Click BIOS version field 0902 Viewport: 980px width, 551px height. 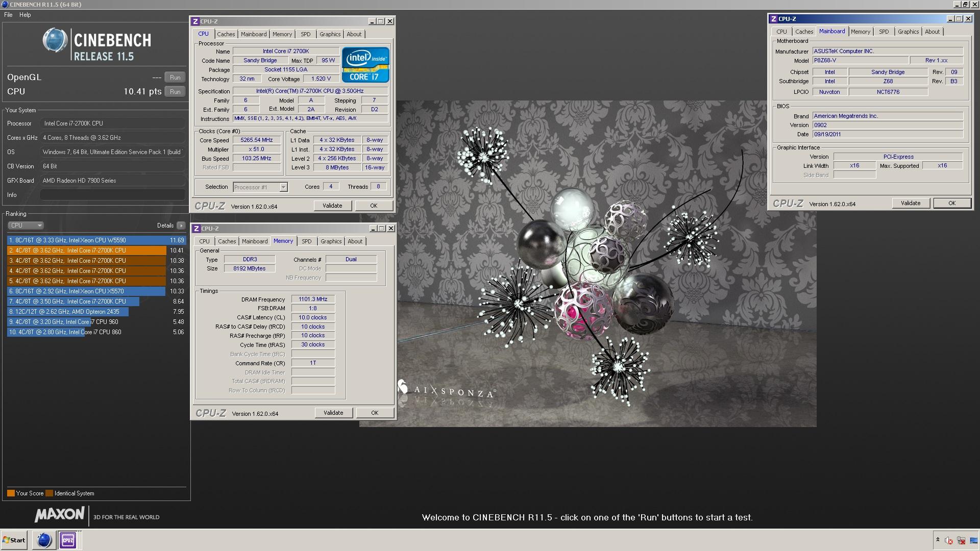(888, 125)
